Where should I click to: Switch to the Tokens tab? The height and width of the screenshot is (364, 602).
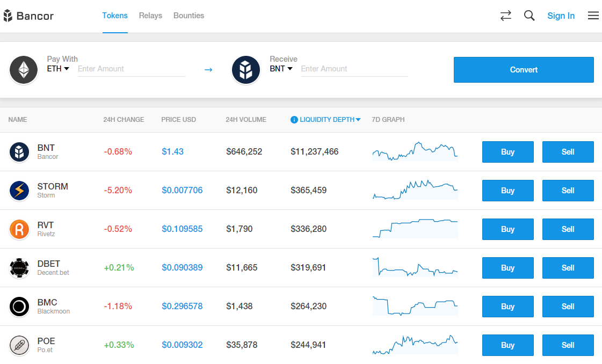pos(115,16)
